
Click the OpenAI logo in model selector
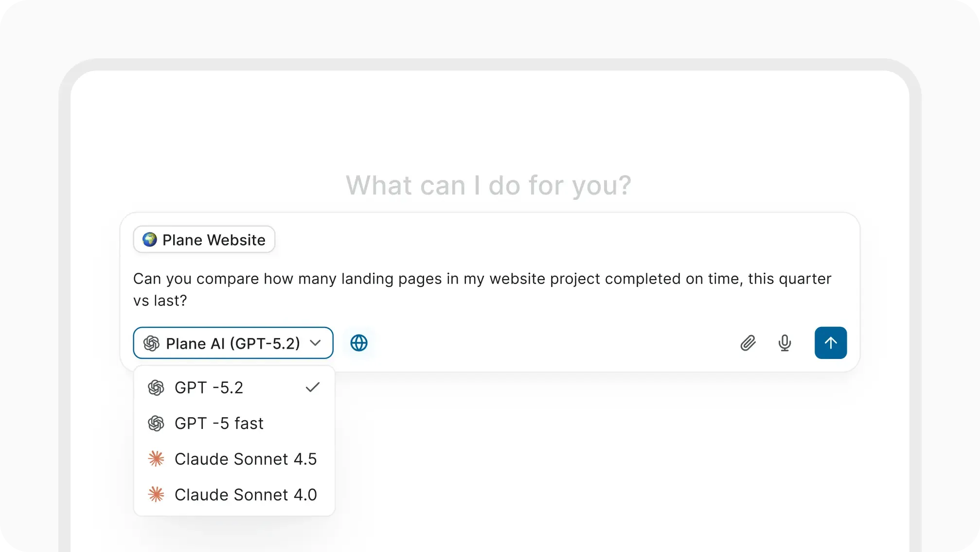pos(151,343)
